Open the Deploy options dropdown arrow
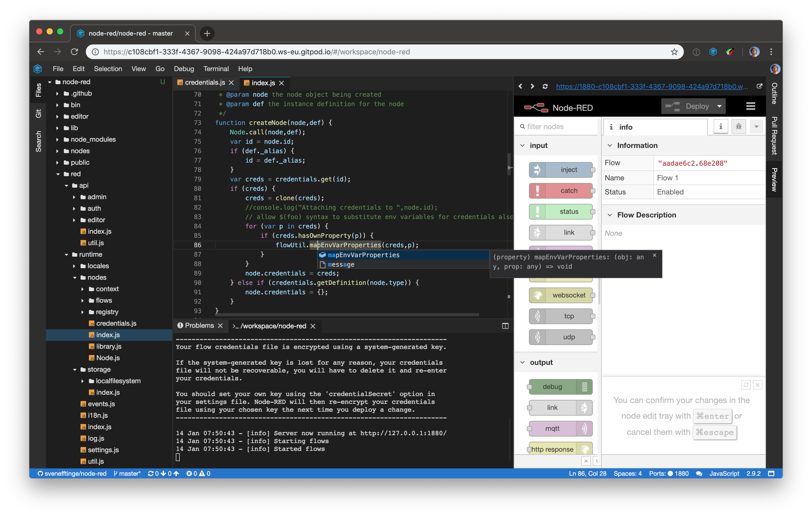This screenshot has width=812, height=517. click(x=719, y=106)
